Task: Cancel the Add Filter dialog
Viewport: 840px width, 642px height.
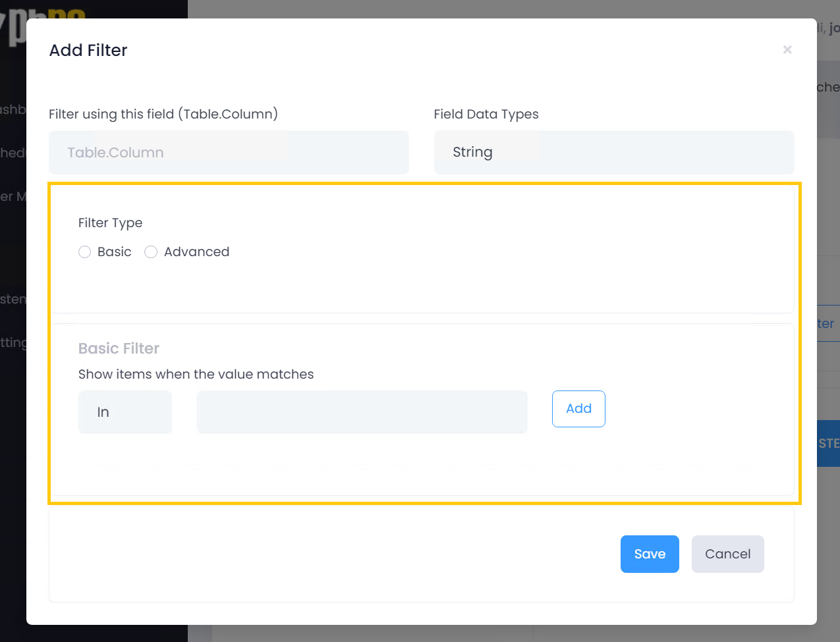Action: click(727, 554)
